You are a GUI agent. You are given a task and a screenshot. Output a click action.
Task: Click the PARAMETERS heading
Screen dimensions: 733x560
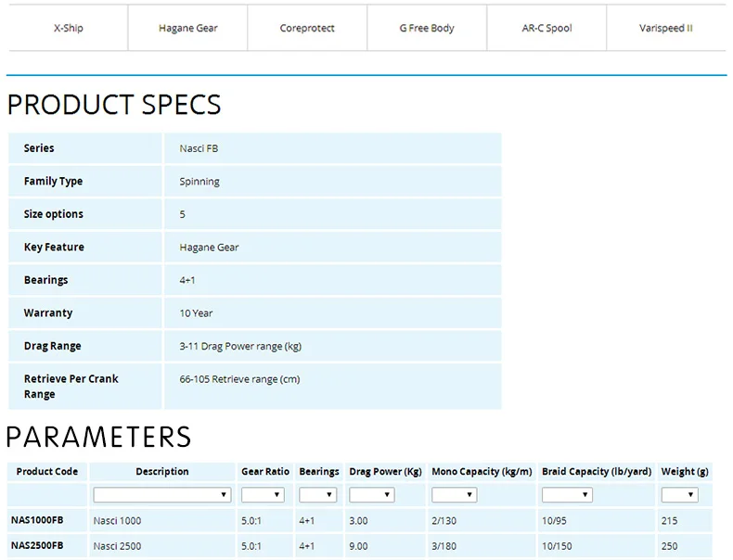click(98, 437)
